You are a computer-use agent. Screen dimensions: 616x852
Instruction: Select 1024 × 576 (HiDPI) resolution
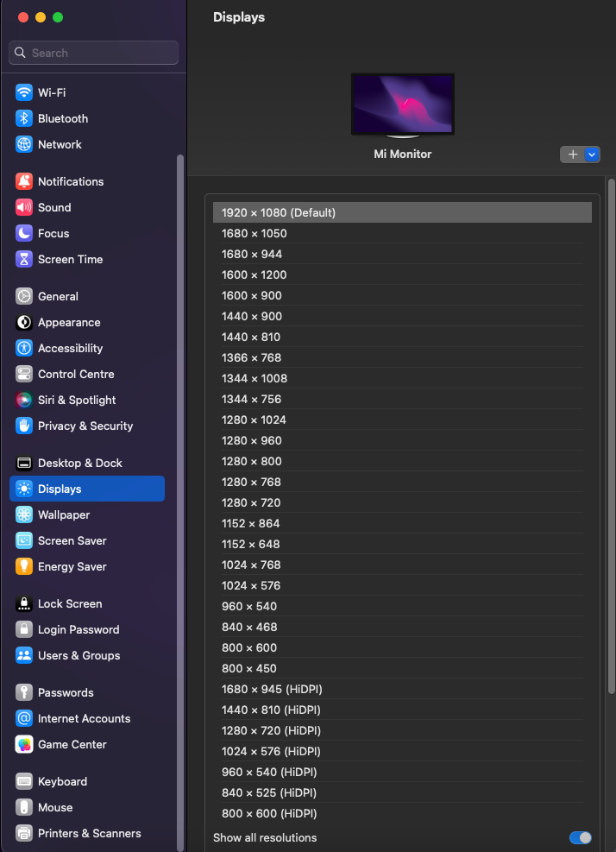pyautogui.click(x=402, y=752)
